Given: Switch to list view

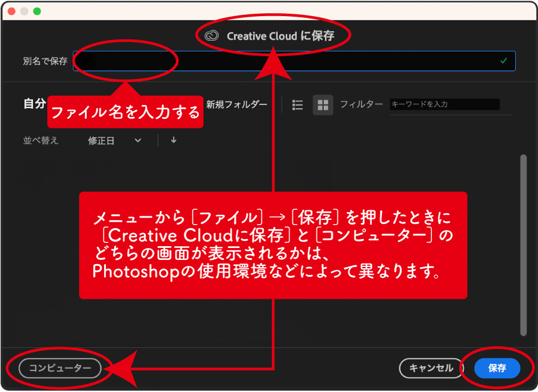Looking at the screenshot, I should coord(297,104).
